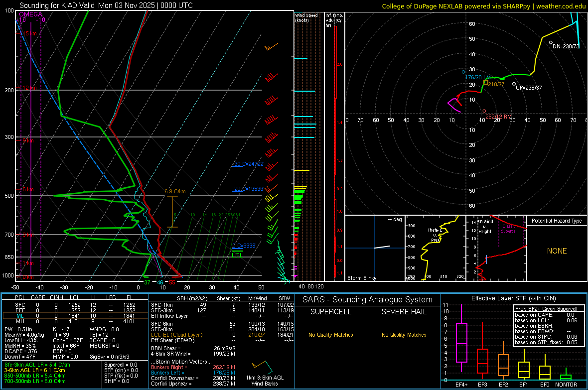Click the STP (cin) = 0.0 value
Viewport: 588px width, 390px height.
(121, 370)
